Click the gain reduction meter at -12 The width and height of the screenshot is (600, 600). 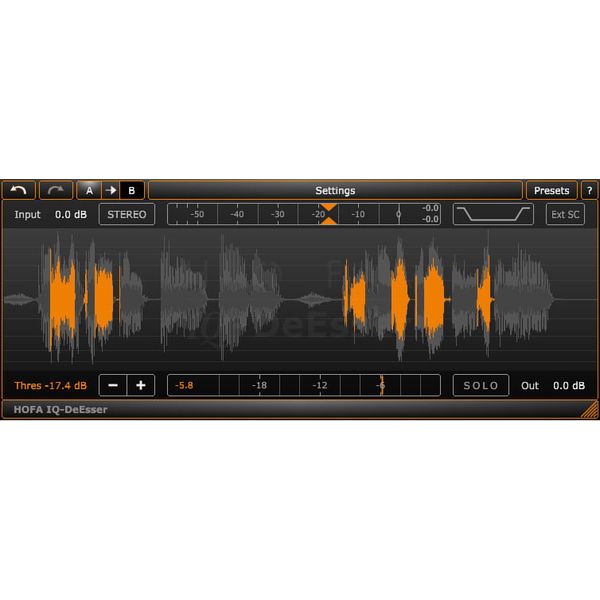point(320,385)
